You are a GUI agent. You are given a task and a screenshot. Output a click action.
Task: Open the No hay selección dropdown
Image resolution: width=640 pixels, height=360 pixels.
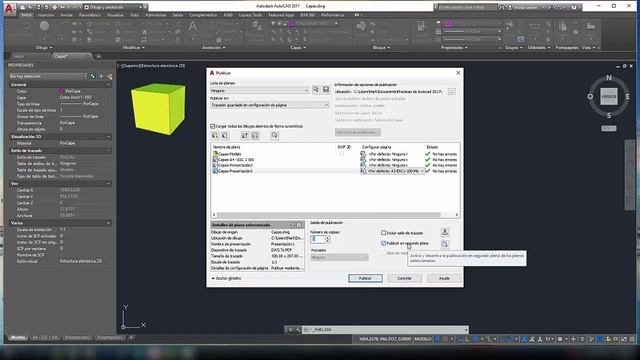click(48, 76)
